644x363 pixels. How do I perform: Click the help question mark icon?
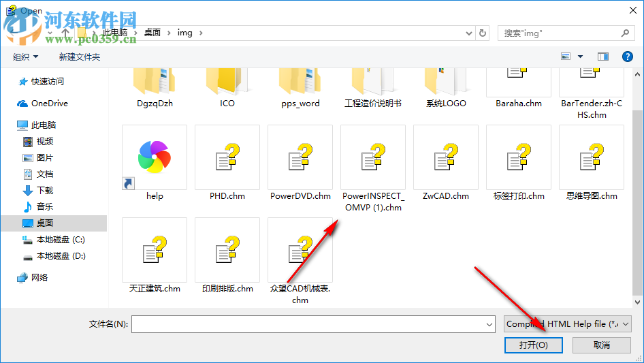coord(627,57)
